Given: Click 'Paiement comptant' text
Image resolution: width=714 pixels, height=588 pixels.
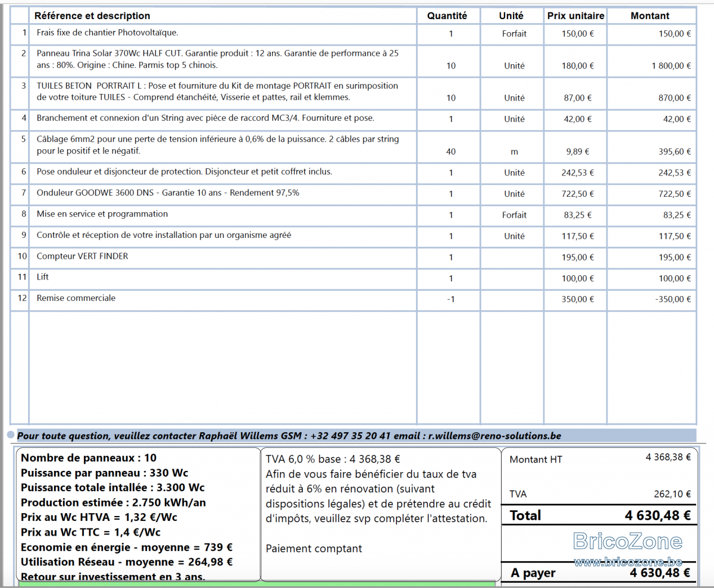Looking at the screenshot, I should coord(314,548).
